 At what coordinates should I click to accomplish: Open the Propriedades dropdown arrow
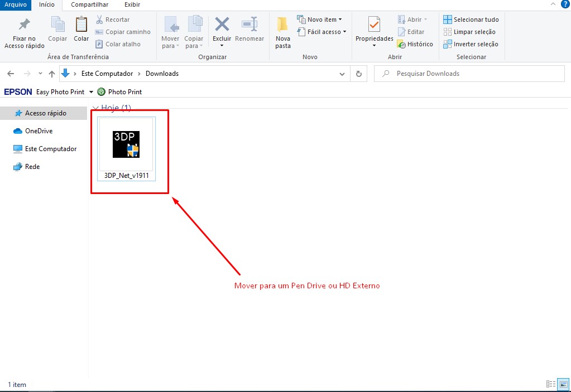[374, 46]
